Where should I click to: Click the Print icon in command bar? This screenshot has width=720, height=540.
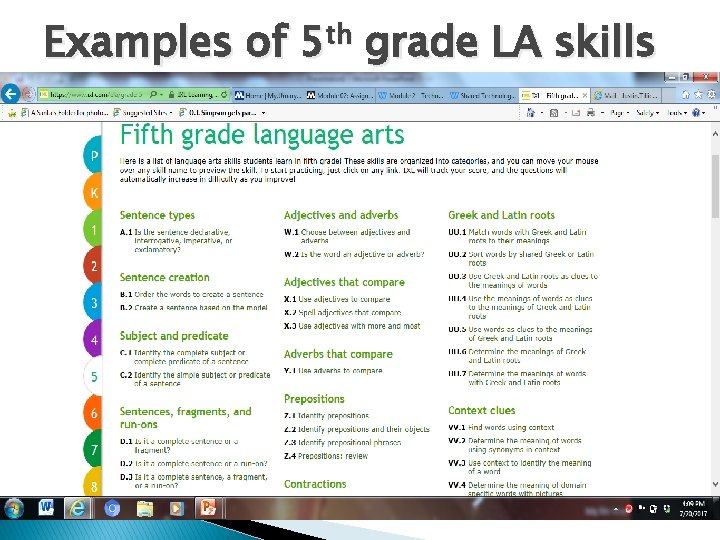(x=591, y=112)
